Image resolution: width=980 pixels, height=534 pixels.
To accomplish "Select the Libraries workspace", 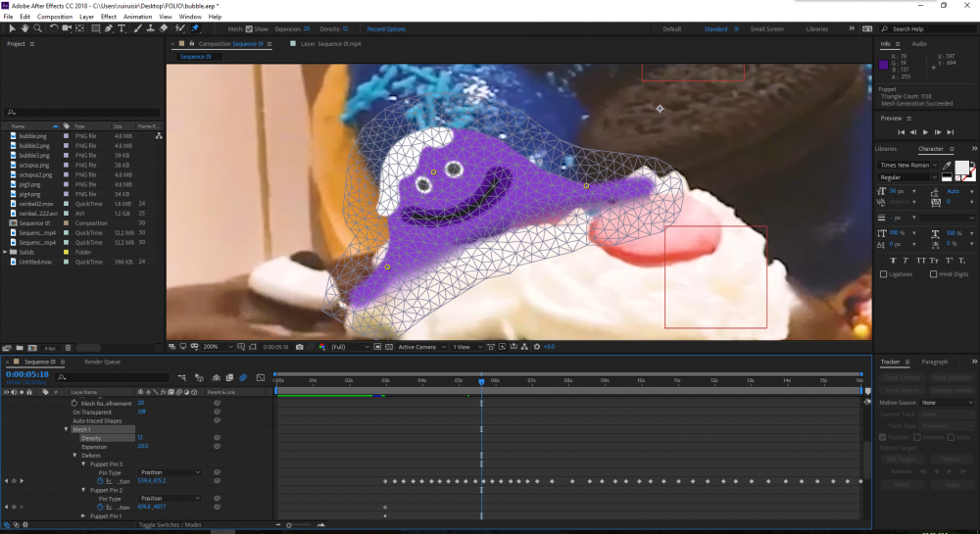I will point(817,28).
